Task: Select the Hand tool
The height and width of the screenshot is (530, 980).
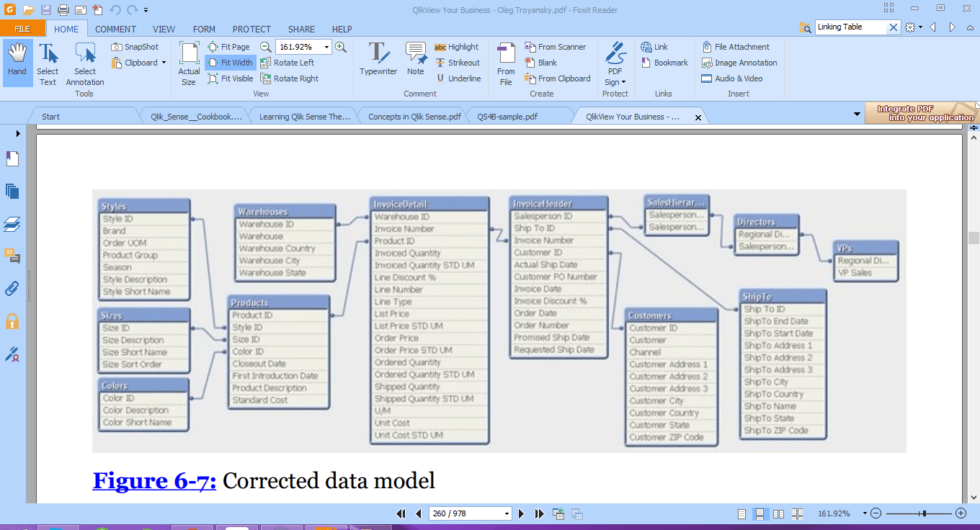Action: coord(17,63)
